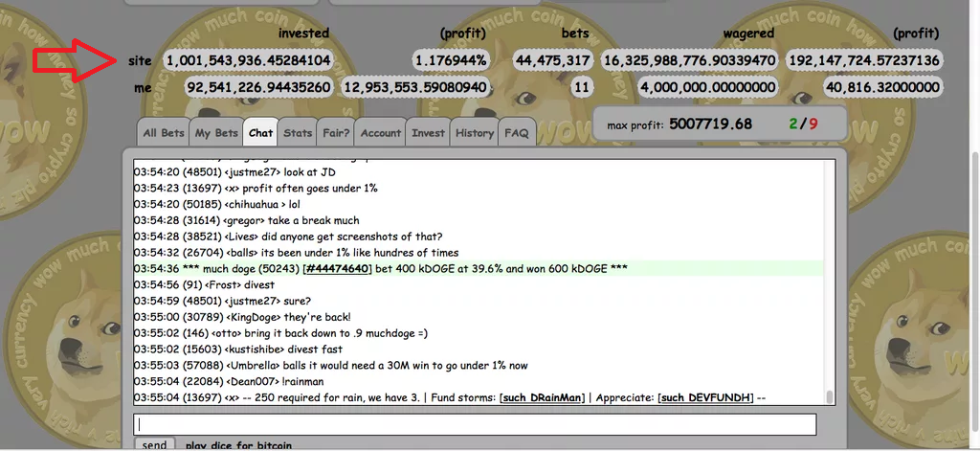
Task: Click my profit 12,953,553.59080940
Action: pos(415,87)
